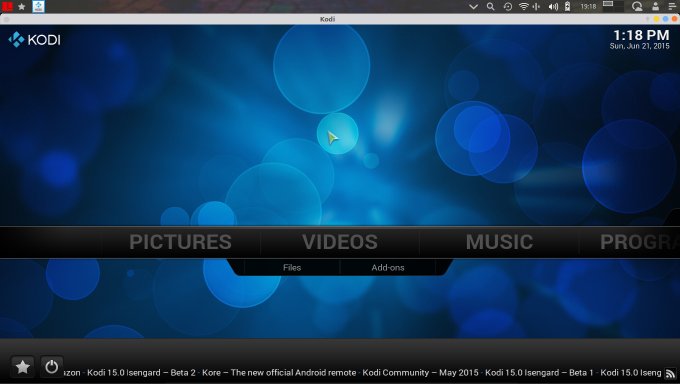The height and width of the screenshot is (384, 680).
Task: Open the power shutdown menu
Action: point(52,367)
